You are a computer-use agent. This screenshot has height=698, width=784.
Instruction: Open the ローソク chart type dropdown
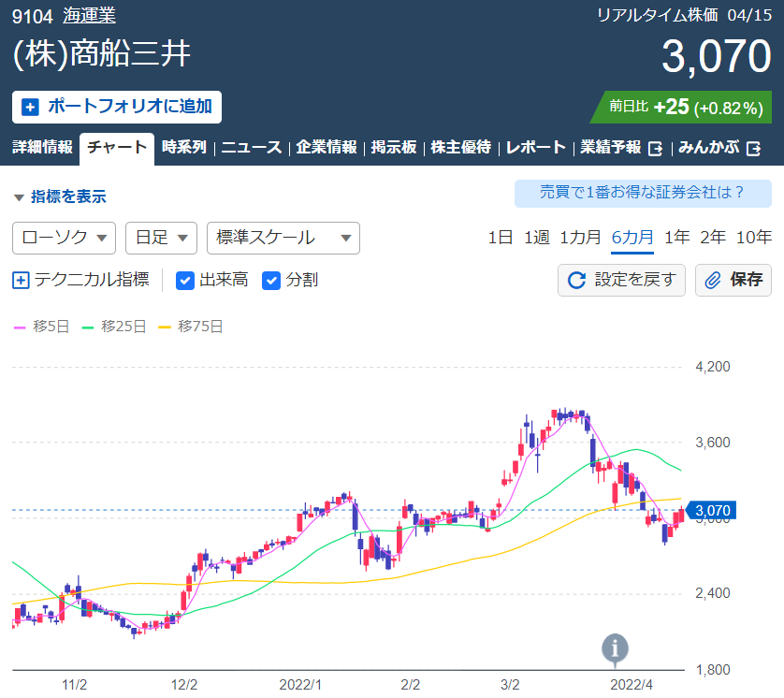coord(64,238)
